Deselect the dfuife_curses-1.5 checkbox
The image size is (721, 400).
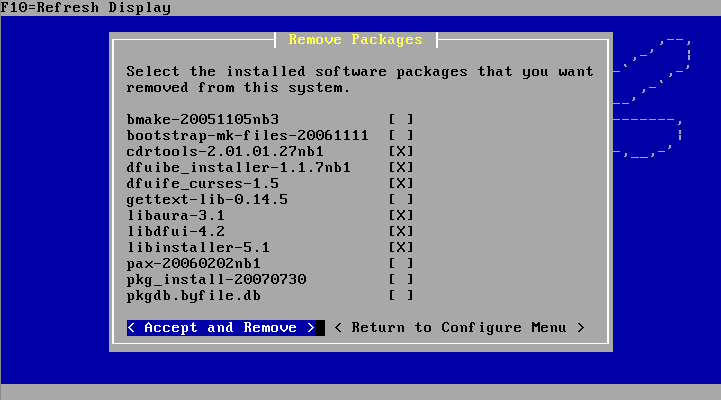[x=401, y=183]
